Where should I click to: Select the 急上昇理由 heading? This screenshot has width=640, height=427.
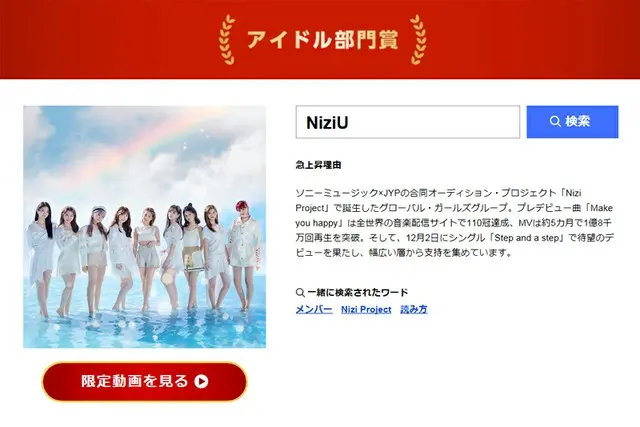(x=318, y=165)
